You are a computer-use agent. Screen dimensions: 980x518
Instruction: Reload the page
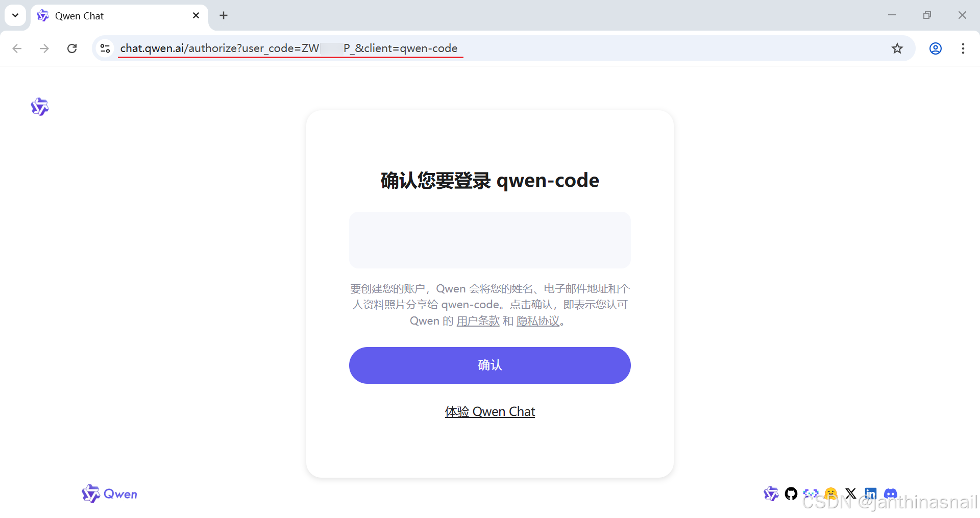72,48
